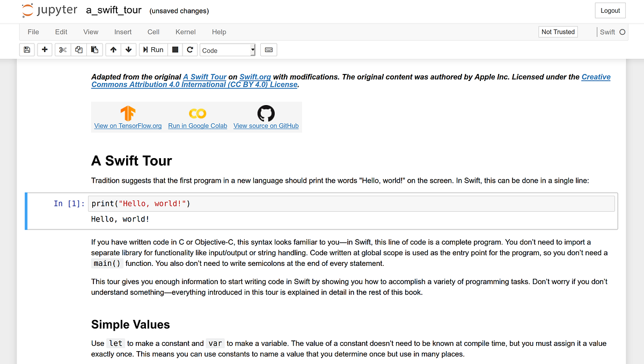Click the Not Trusted button
The width and height of the screenshot is (644, 364).
click(x=558, y=32)
